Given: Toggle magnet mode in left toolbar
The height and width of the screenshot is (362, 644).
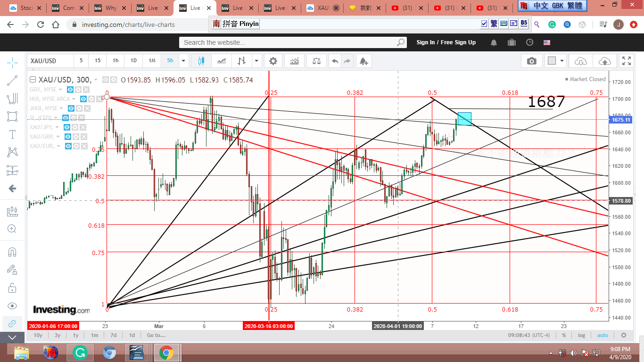Looking at the screenshot, I should [12, 252].
